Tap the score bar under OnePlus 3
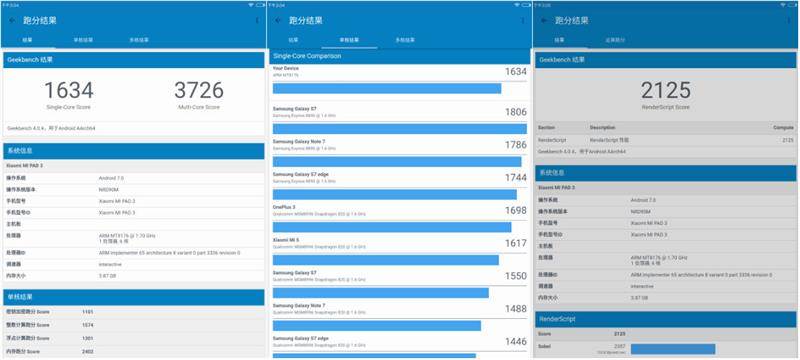Screen dimensions: 800x360 tap(392, 227)
